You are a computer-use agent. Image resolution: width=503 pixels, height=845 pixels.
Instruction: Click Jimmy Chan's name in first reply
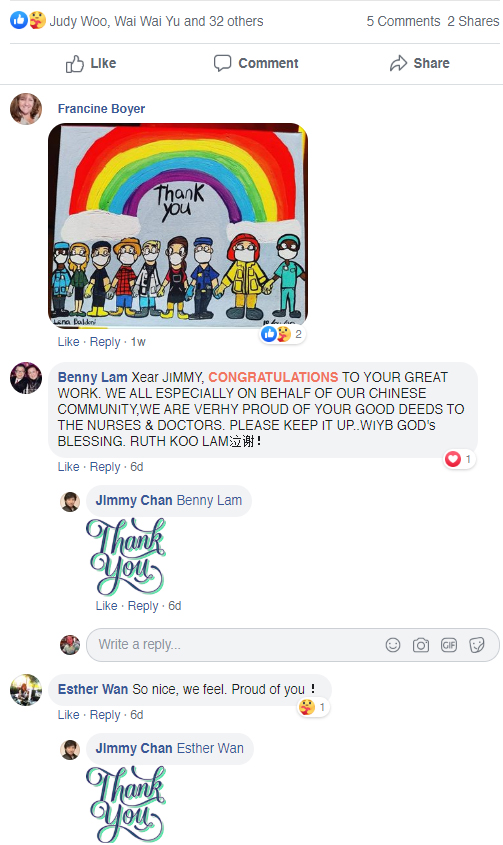[x=134, y=501]
